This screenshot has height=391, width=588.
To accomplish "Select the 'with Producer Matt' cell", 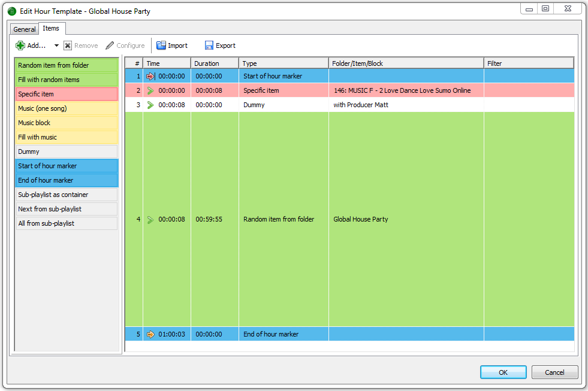I will pos(406,105).
